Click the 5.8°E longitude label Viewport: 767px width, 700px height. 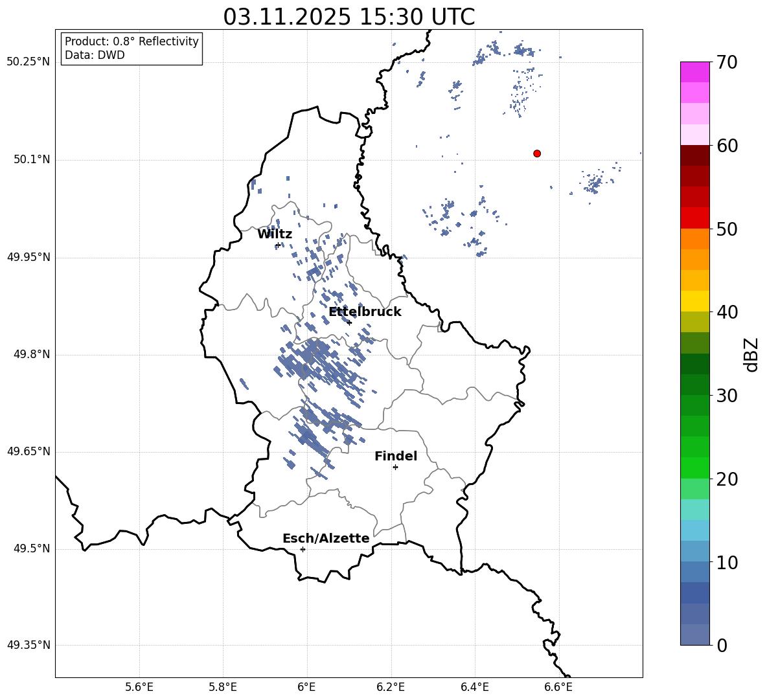(223, 687)
